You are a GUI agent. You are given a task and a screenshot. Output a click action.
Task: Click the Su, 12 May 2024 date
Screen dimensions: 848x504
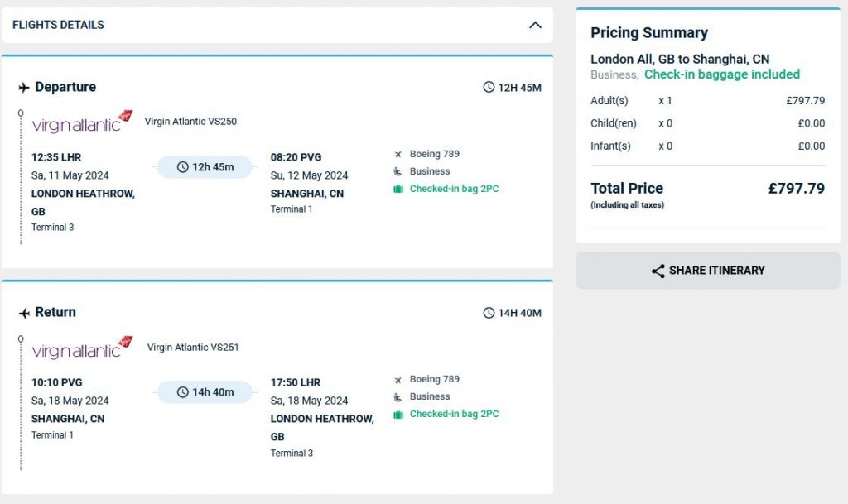310,175
